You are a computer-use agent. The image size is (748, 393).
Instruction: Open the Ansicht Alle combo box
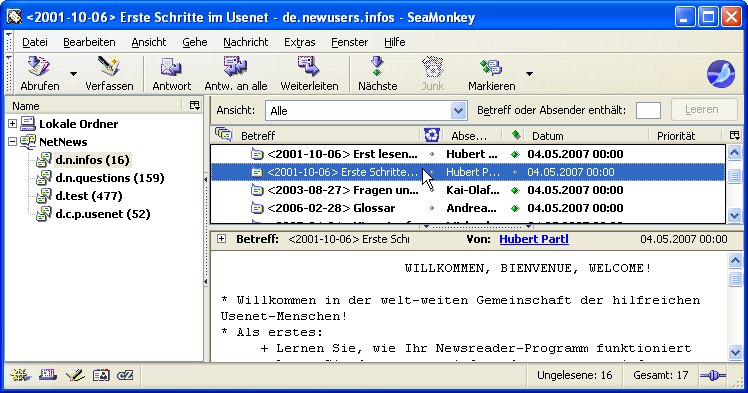point(365,111)
